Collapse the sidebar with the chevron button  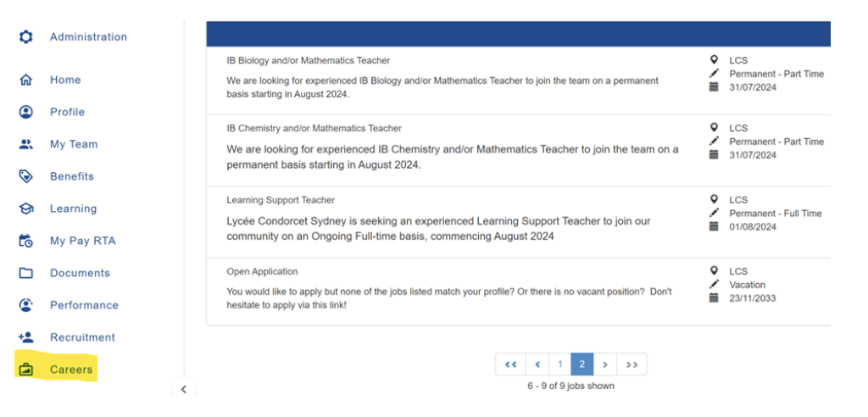(x=184, y=389)
